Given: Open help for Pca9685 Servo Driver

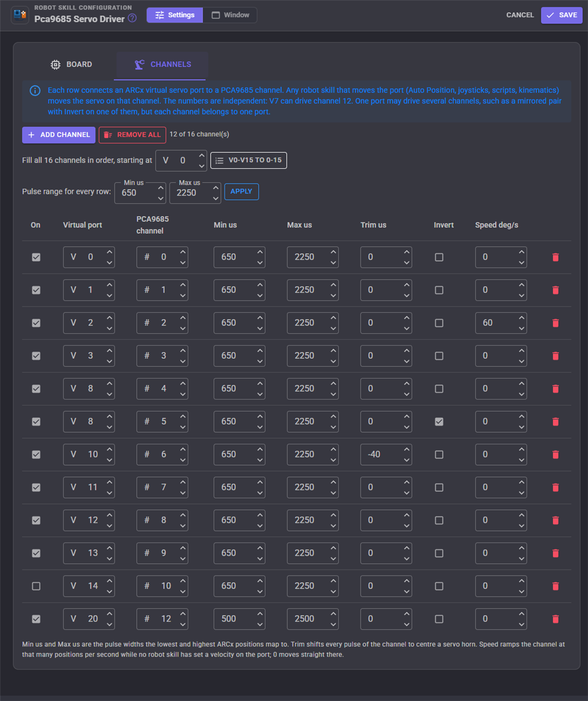Looking at the screenshot, I should pyautogui.click(x=132, y=18).
